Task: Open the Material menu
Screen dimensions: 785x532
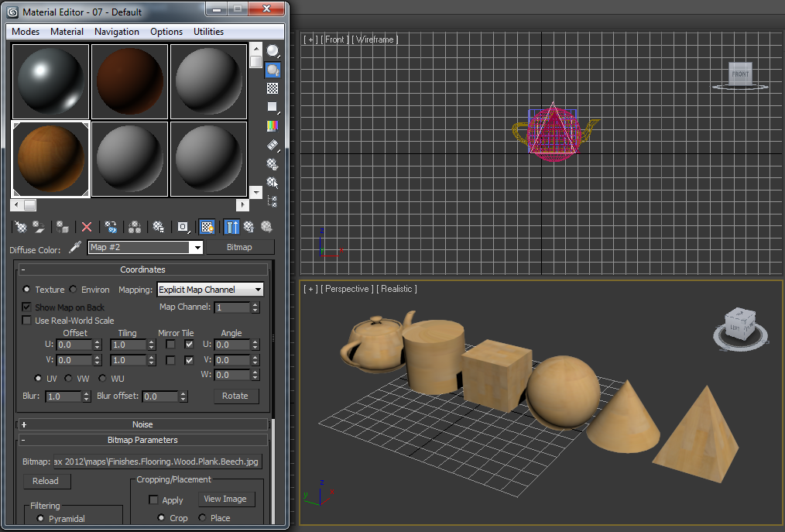Action: pyautogui.click(x=67, y=32)
